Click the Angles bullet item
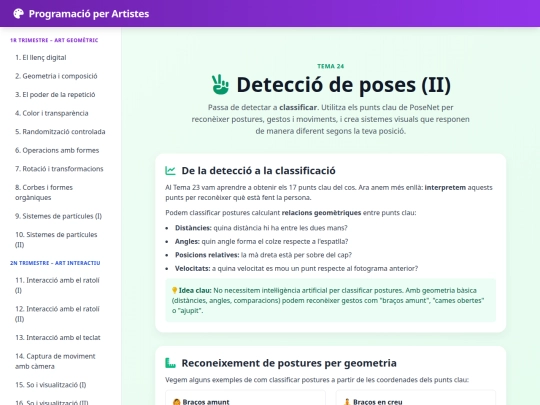The height and width of the screenshot is (405, 540). (261, 241)
